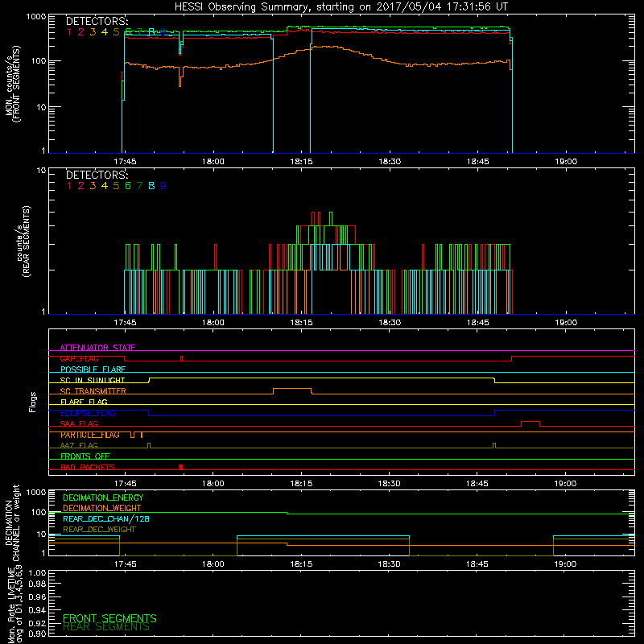Click the 0.96 livetime y-axis value

coord(37,597)
